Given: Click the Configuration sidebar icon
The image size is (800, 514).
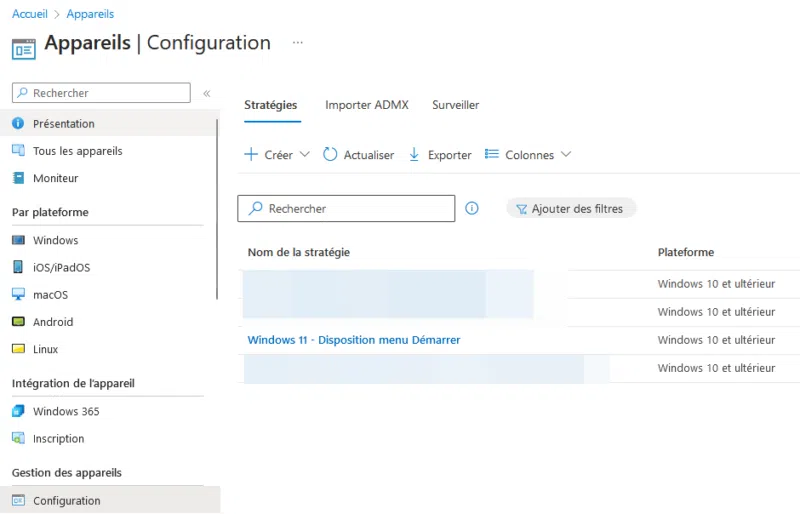Looking at the screenshot, I should (18, 500).
